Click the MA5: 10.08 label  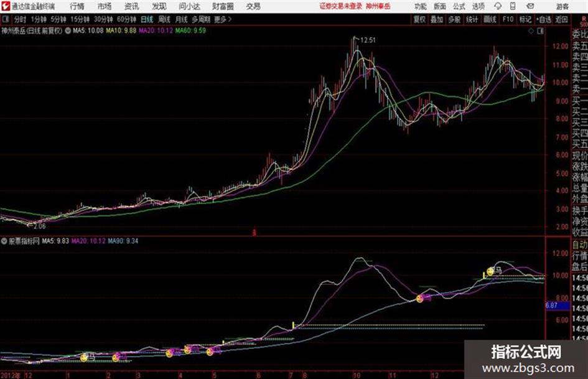(x=88, y=30)
